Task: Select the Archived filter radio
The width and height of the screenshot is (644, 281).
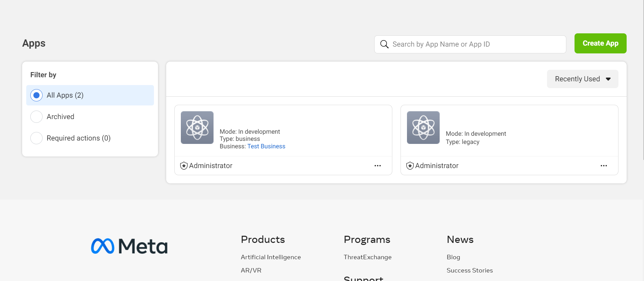Action: click(x=36, y=117)
